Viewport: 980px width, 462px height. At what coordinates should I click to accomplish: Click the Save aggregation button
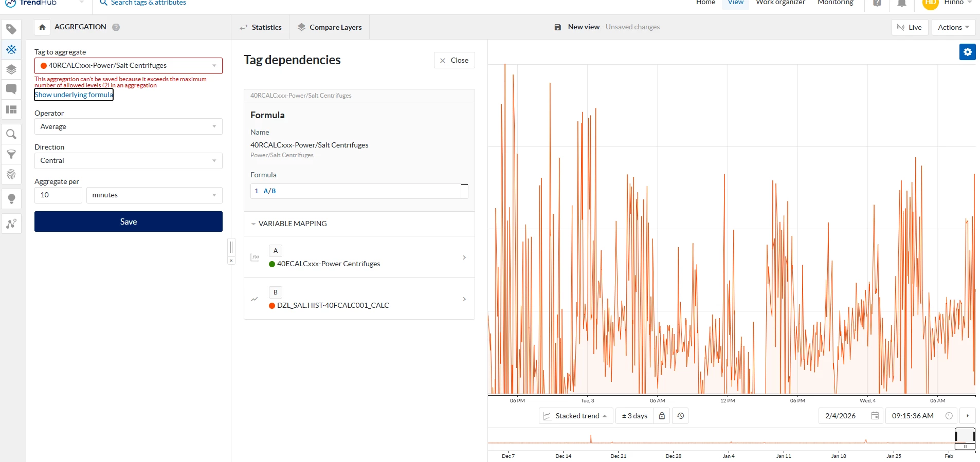pyautogui.click(x=129, y=221)
